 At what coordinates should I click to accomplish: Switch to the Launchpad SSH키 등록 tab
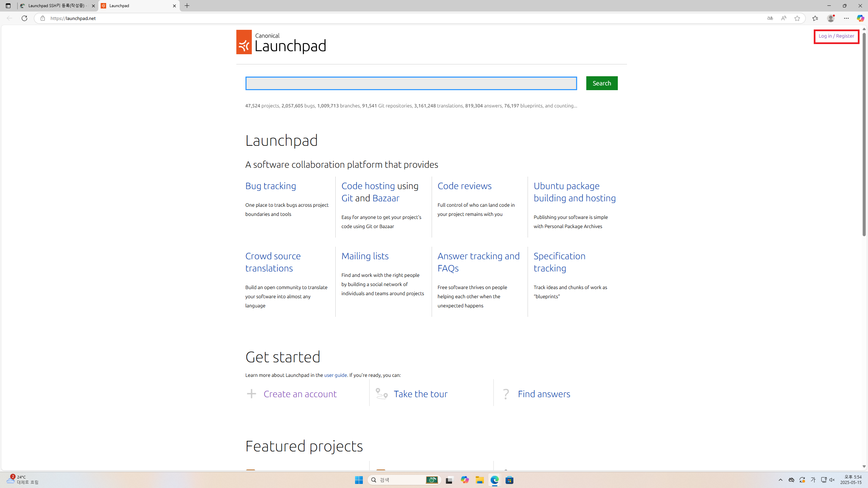[58, 6]
